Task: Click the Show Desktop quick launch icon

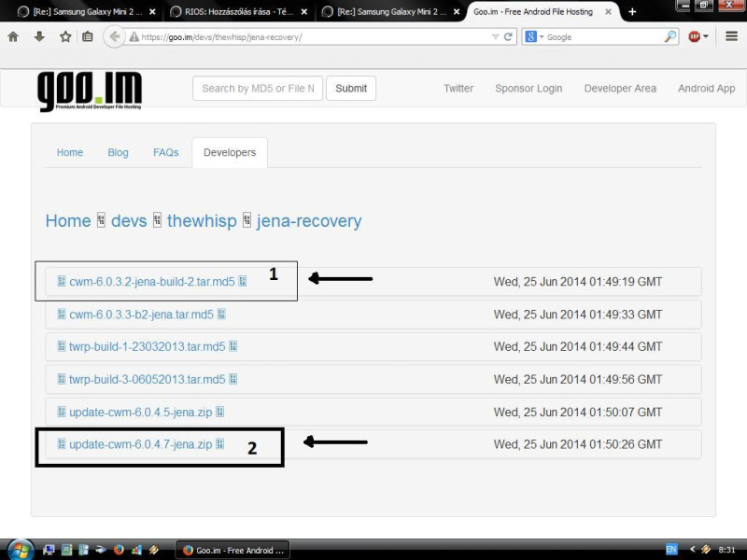Action: pyautogui.click(x=49, y=550)
